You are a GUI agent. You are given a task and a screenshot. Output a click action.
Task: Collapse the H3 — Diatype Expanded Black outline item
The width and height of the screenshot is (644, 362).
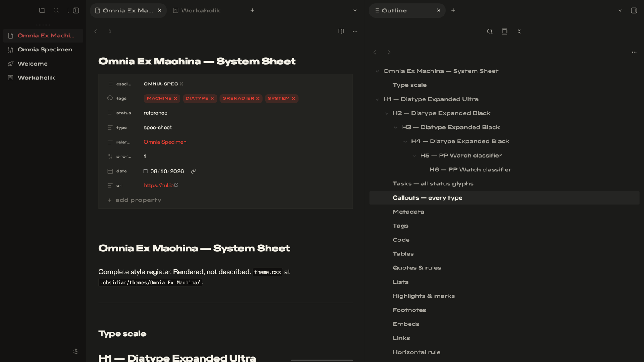396,128
